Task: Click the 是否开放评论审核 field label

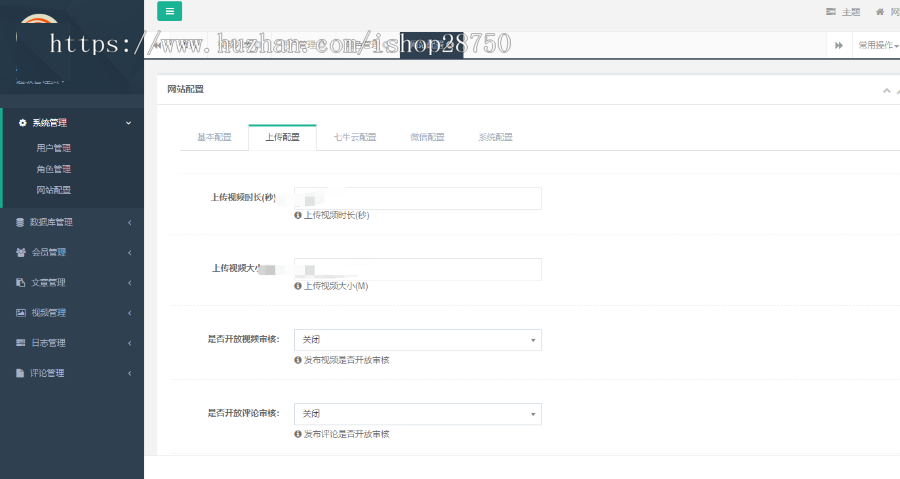Action: pyautogui.click(x=243, y=413)
